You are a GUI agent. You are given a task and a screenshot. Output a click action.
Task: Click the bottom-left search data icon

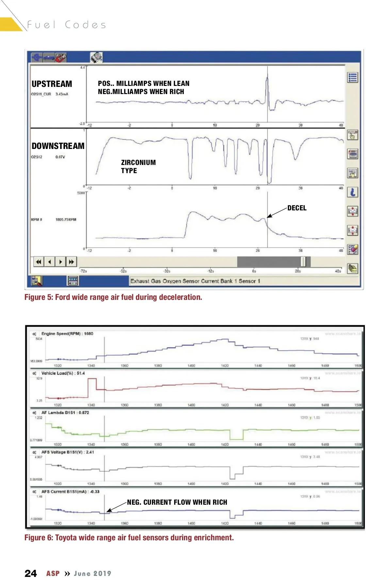pyautogui.click(x=37, y=281)
